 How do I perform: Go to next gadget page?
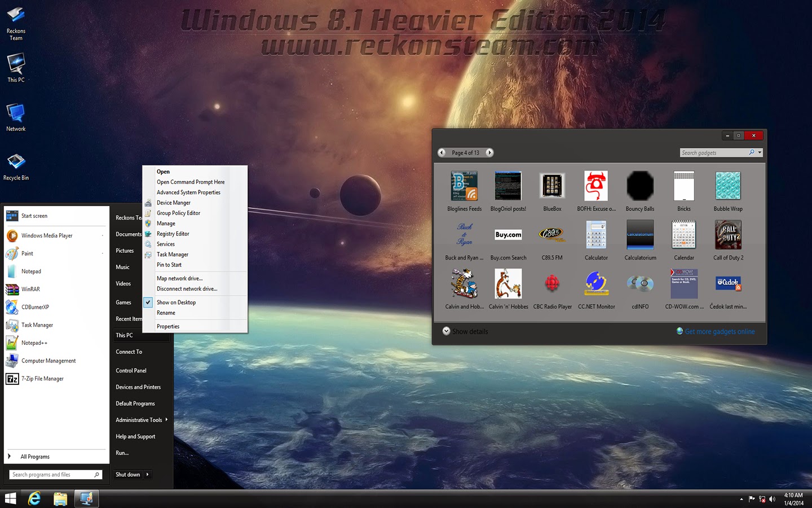point(489,152)
